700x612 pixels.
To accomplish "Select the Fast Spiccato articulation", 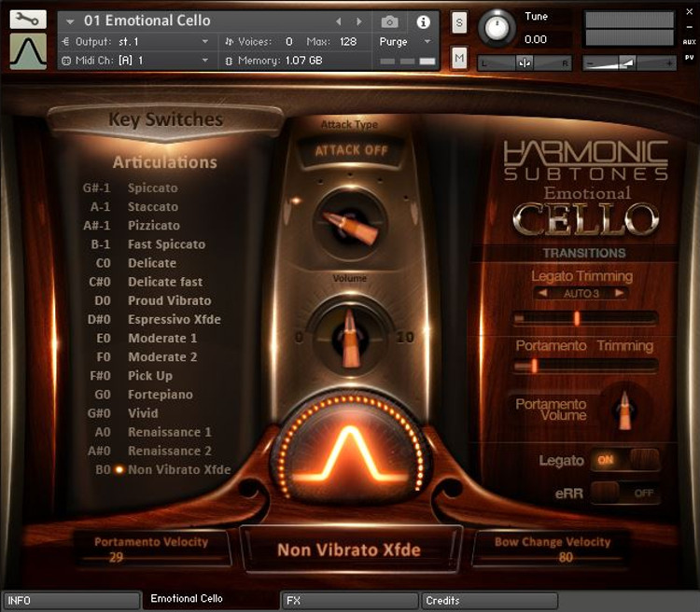I will tap(166, 244).
